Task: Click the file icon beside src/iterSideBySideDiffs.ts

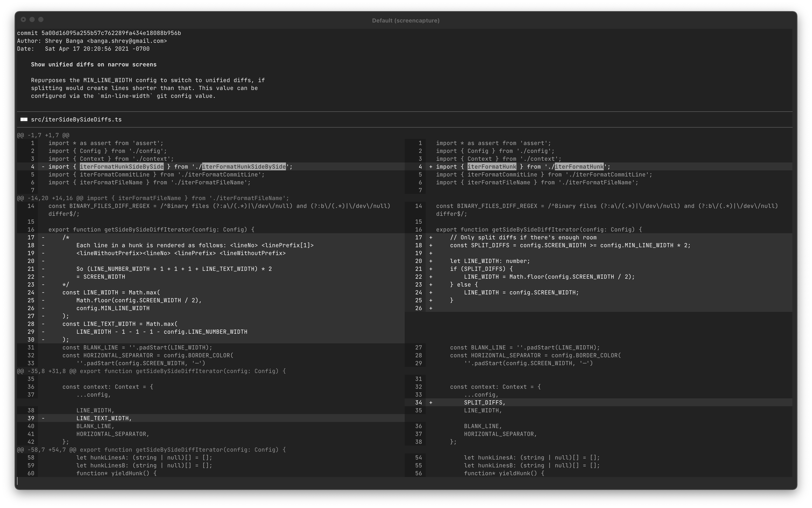Action: [x=24, y=120]
